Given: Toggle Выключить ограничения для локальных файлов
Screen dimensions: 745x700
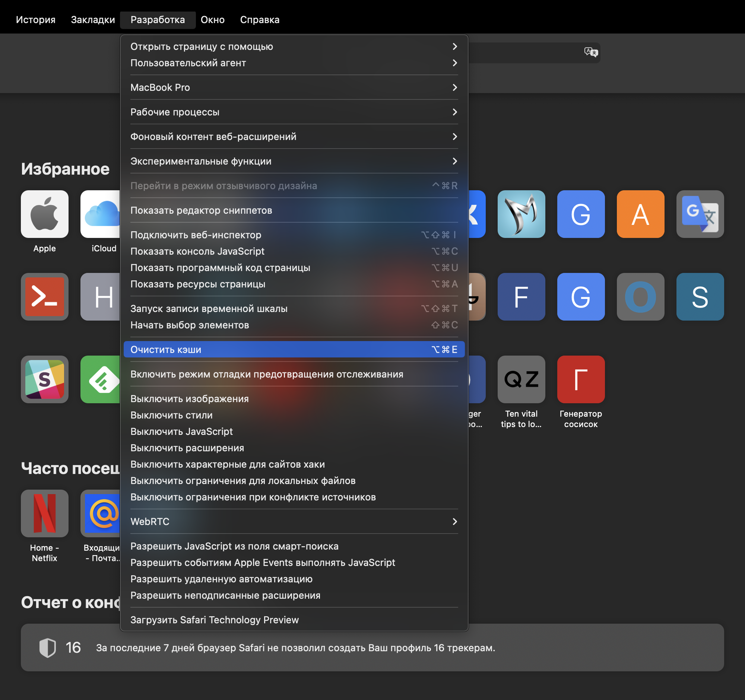Looking at the screenshot, I should coord(294,481).
